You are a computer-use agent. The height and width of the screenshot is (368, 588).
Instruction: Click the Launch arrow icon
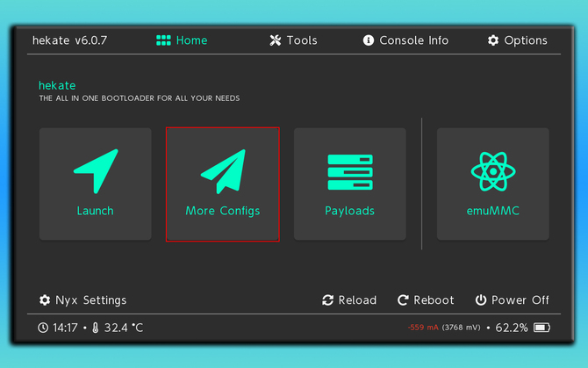click(96, 171)
